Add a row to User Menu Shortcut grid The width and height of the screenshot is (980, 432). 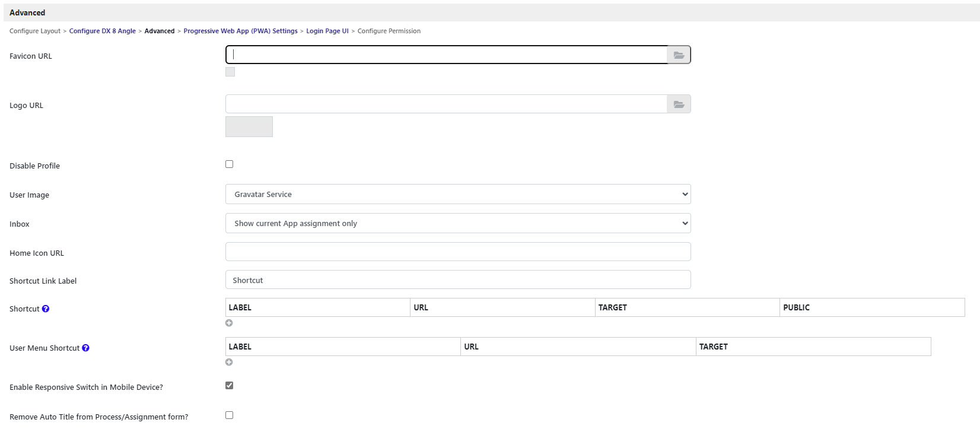229,363
